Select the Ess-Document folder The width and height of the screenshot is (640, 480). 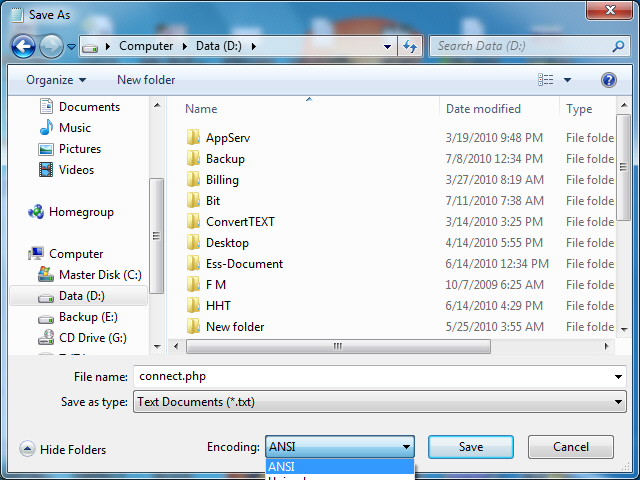coord(235,264)
